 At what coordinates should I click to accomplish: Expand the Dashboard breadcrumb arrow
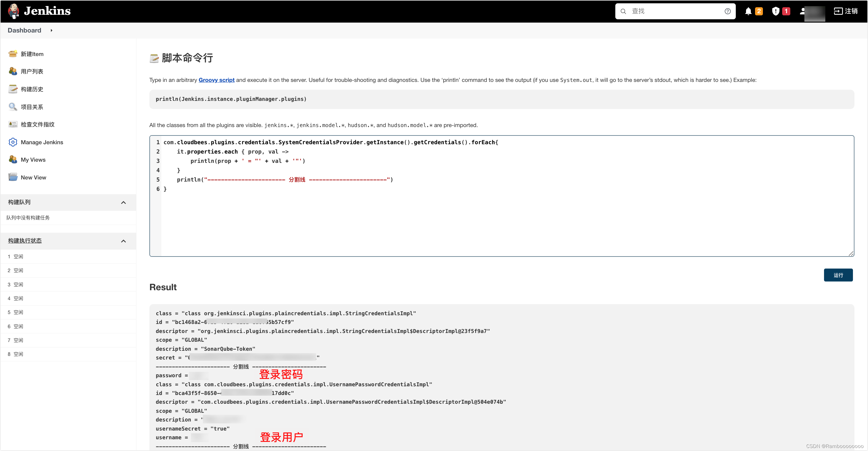(x=51, y=30)
